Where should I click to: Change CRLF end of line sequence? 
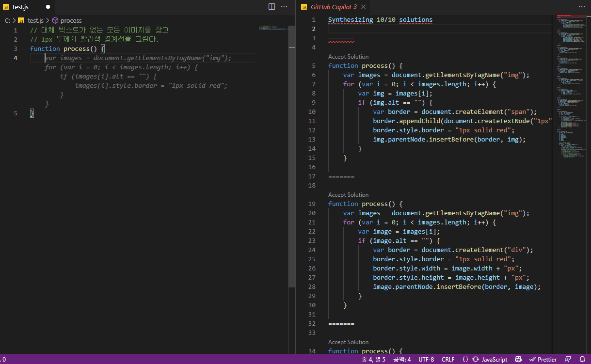(x=448, y=359)
